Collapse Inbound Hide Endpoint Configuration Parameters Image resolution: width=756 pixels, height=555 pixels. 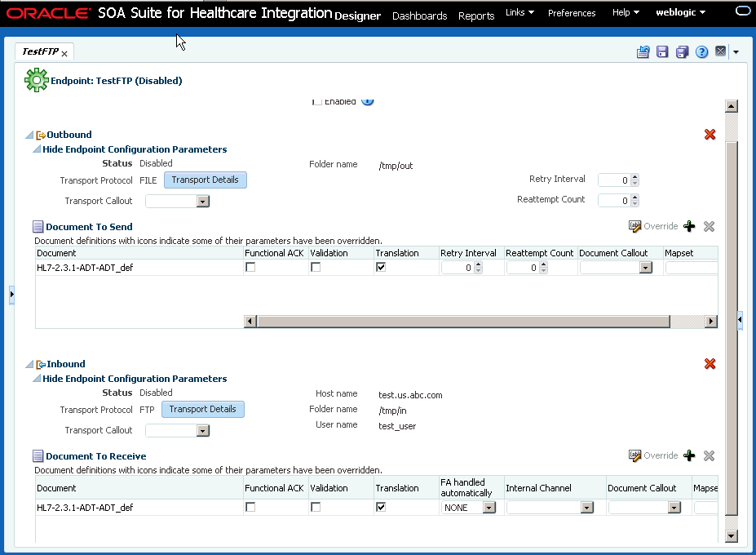click(37, 379)
